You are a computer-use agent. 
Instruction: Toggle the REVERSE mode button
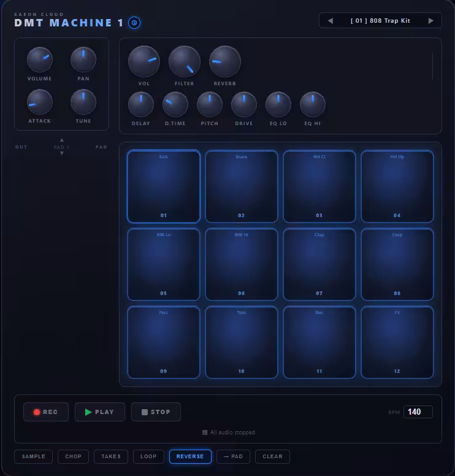(x=190, y=456)
